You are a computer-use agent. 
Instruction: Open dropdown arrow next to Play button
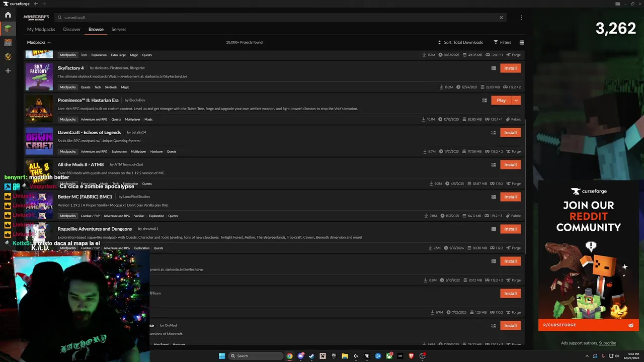click(516, 100)
